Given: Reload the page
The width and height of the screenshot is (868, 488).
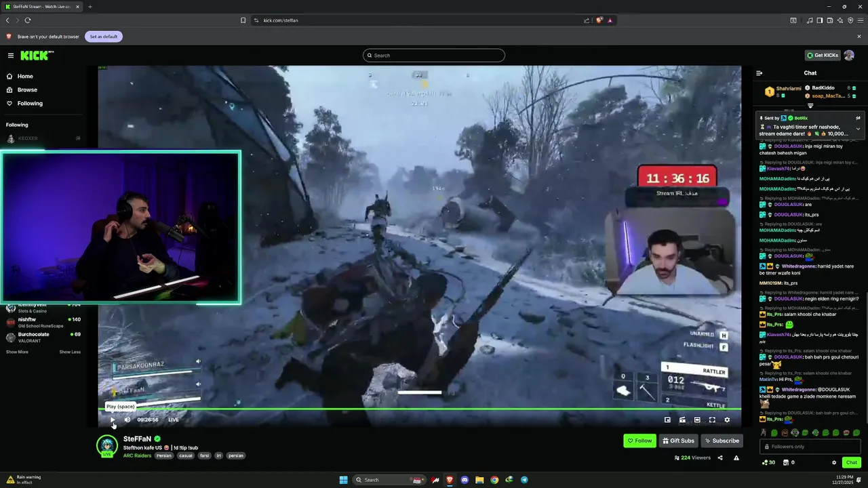Looking at the screenshot, I should [28, 20].
